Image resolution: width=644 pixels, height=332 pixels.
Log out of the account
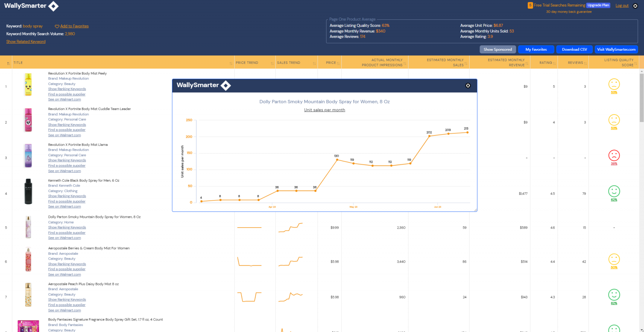622,6
